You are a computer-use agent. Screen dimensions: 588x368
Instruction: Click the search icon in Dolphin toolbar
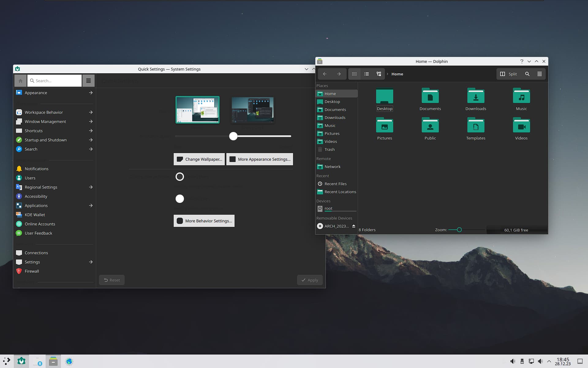527,74
